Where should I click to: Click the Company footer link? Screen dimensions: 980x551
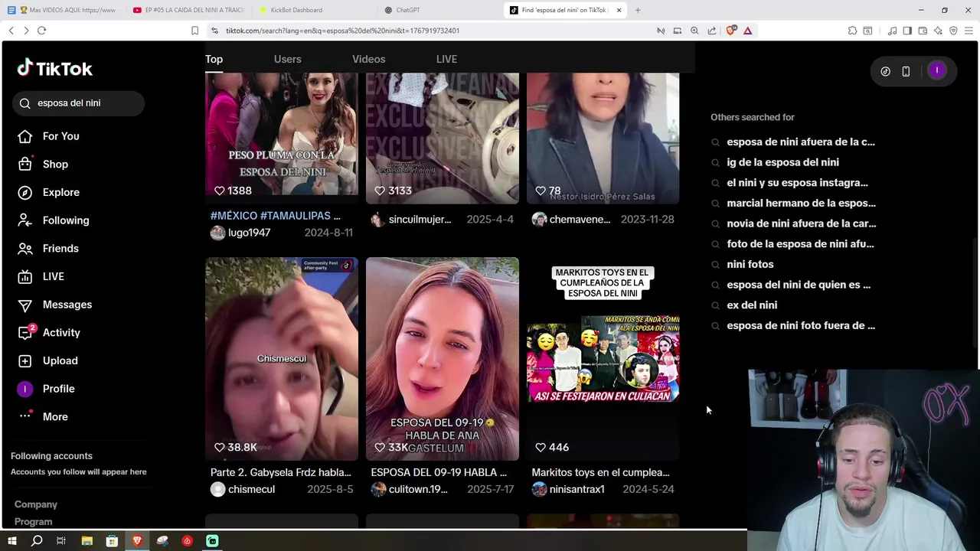coord(36,504)
